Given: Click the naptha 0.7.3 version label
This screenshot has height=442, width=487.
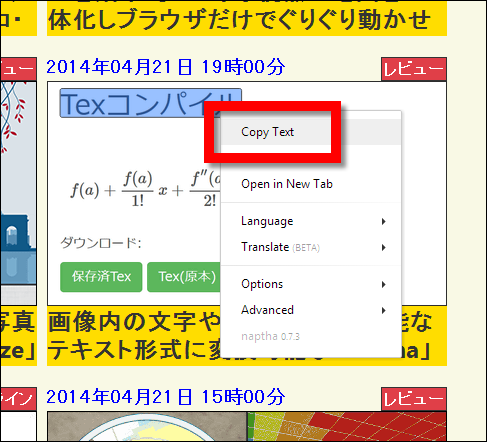Looking at the screenshot, I should pos(270,336).
